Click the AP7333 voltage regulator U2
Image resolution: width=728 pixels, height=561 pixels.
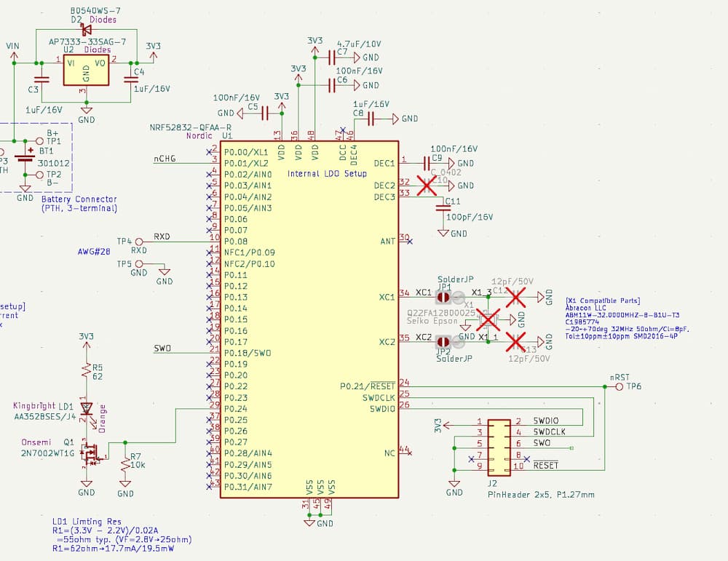click(x=86, y=71)
